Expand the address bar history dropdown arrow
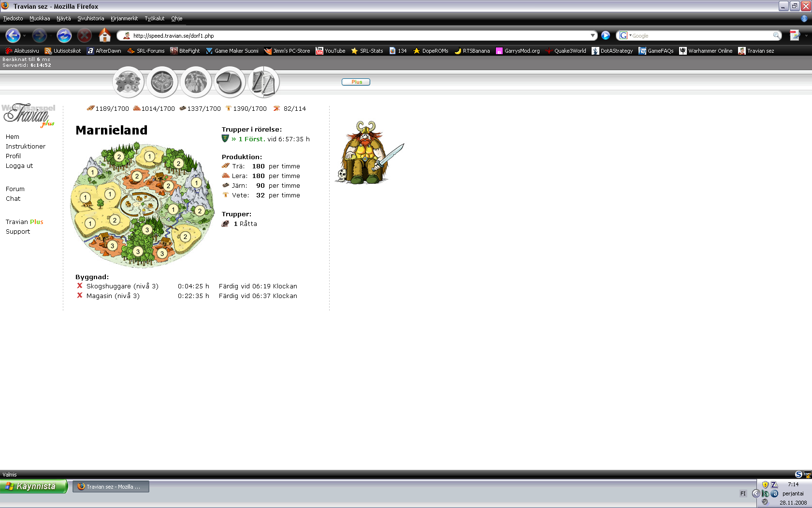The width and height of the screenshot is (812, 508). 593,35
